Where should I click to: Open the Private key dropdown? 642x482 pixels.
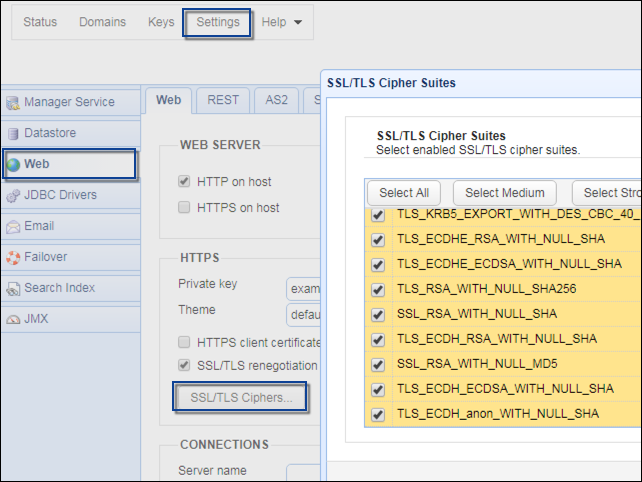302,288
